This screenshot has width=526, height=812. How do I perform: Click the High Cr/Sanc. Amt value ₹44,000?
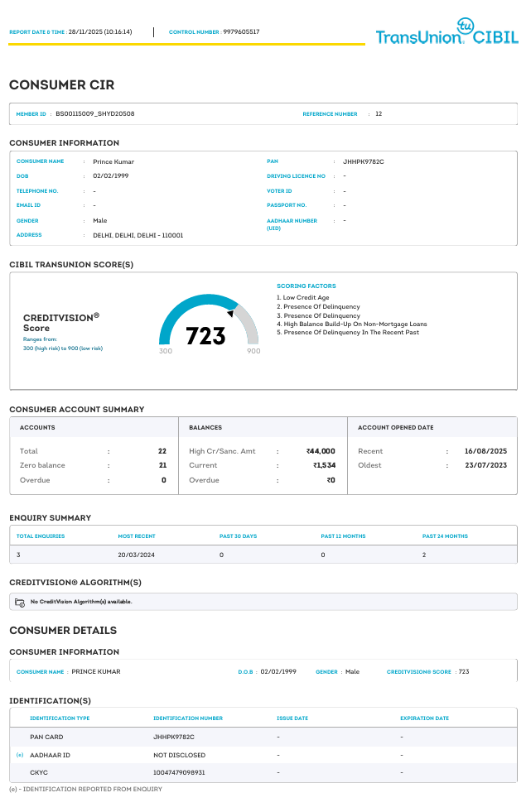point(321,451)
